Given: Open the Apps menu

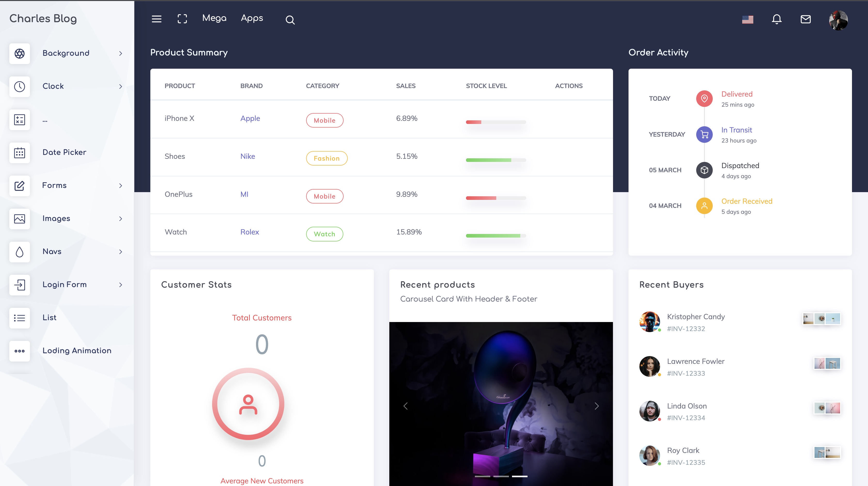Looking at the screenshot, I should [x=252, y=18].
